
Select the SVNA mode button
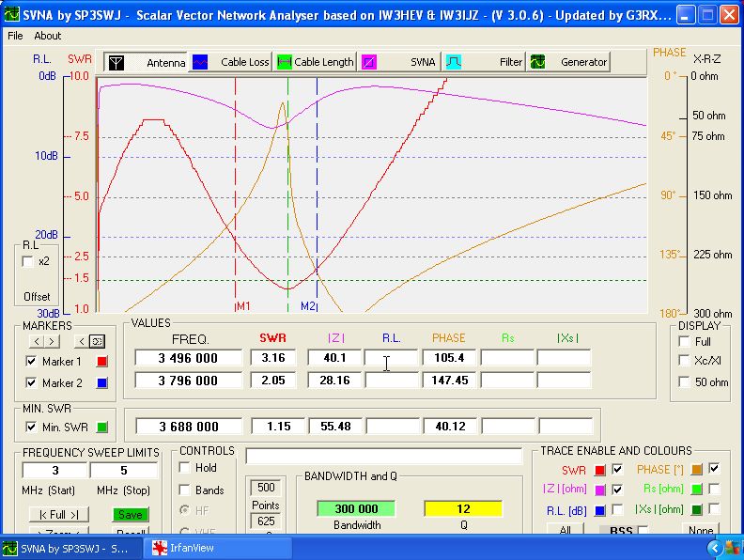400,62
